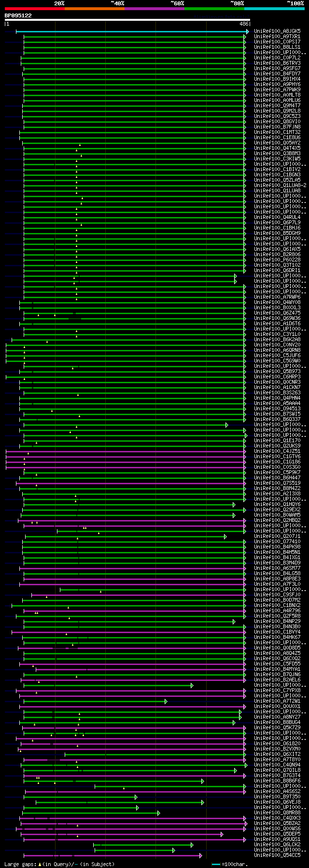Click the UniRef100_C5G9W0 label
309x868 pixels.
tap(277, 361)
